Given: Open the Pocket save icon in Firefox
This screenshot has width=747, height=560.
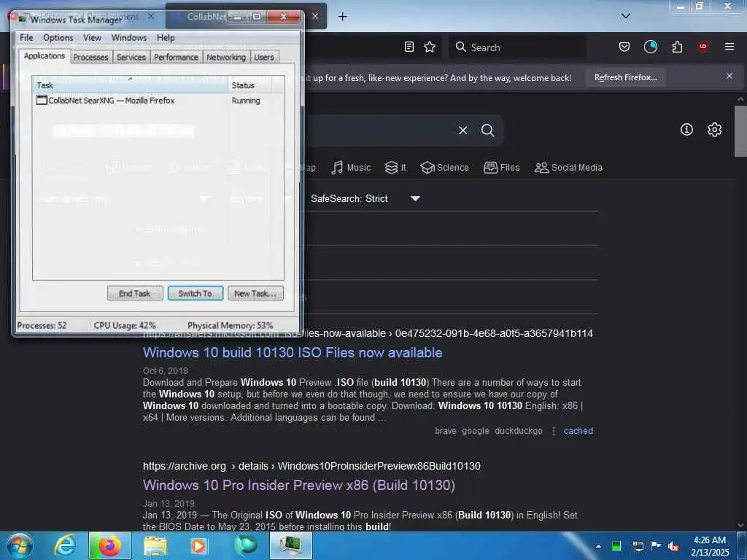Looking at the screenshot, I should [x=624, y=47].
